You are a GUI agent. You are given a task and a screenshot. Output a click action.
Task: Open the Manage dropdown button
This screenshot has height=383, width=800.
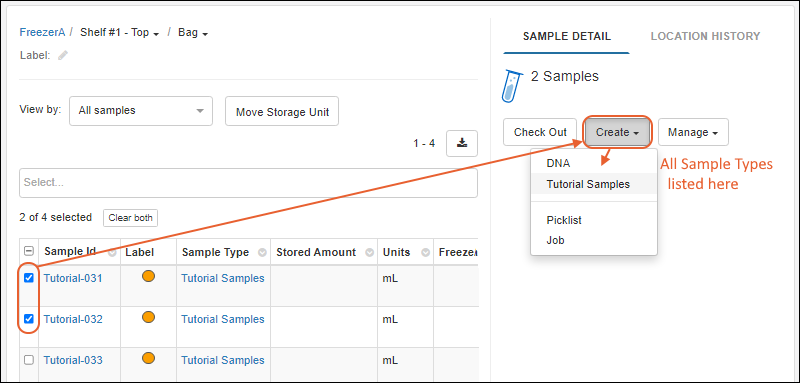pos(693,132)
